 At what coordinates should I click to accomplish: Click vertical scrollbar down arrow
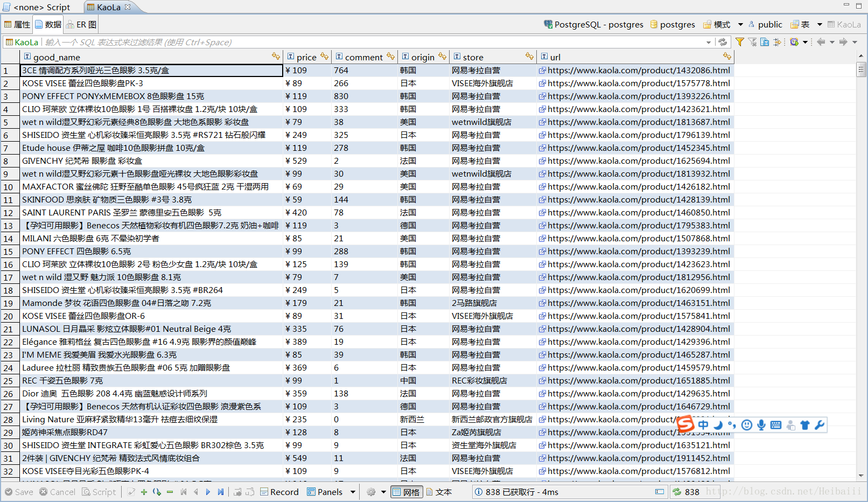(x=860, y=476)
